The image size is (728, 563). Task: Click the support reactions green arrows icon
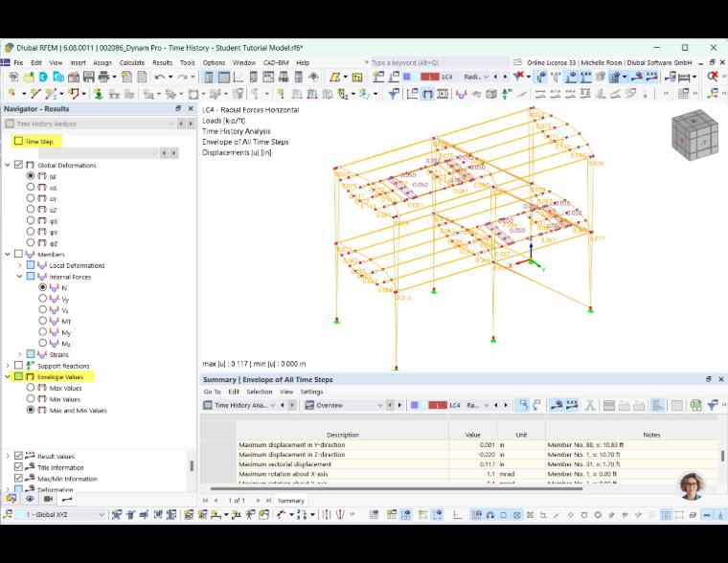coord(507,94)
